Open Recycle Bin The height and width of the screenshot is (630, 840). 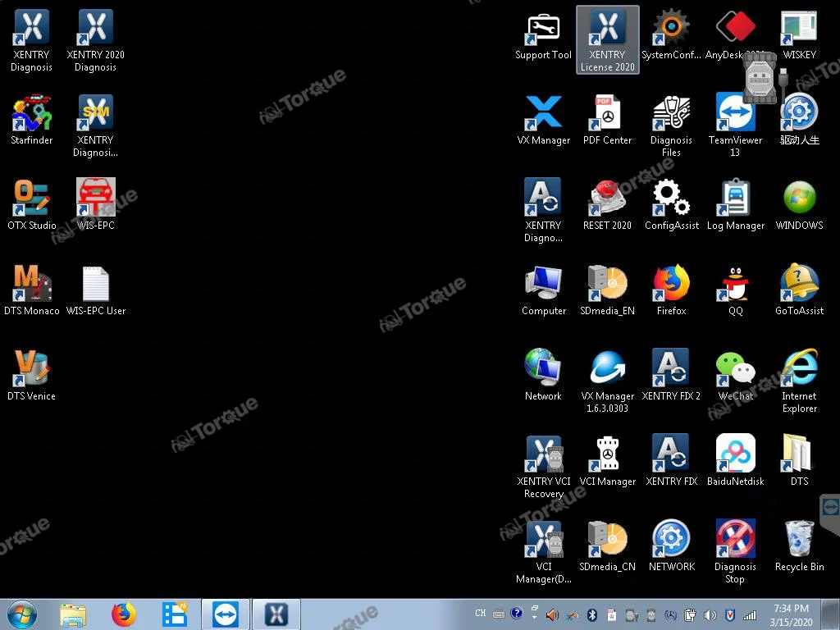point(799,546)
